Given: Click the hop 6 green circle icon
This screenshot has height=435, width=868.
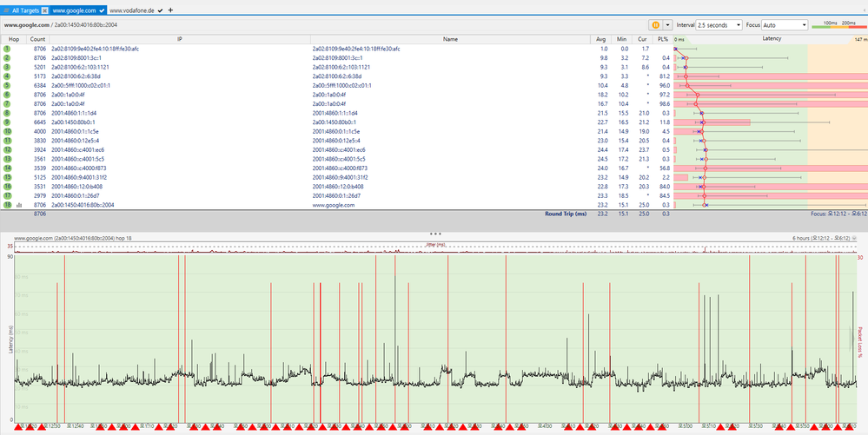Looking at the screenshot, I should (7, 95).
